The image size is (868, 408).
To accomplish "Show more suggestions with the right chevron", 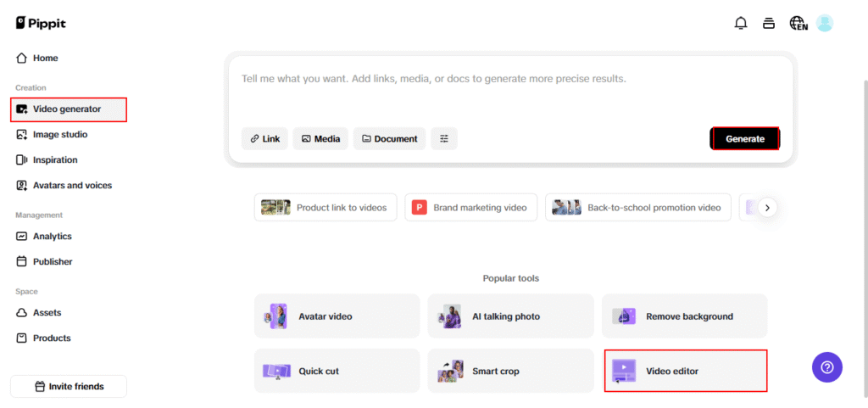I will [767, 208].
